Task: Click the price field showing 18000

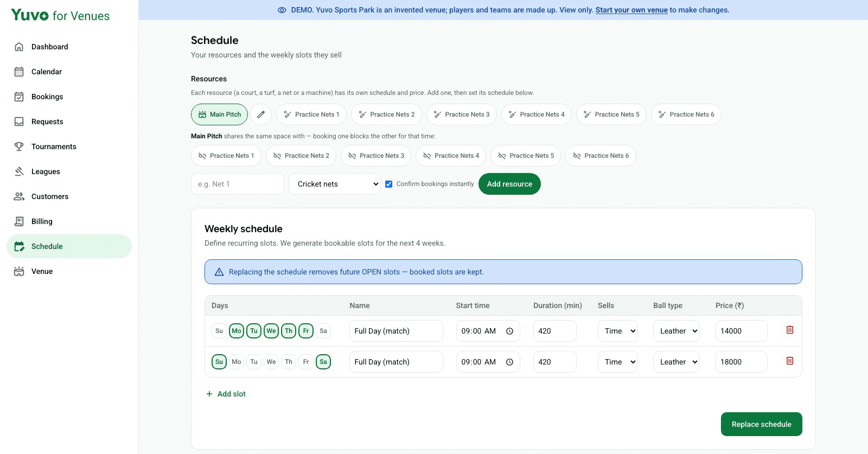Action: click(x=741, y=362)
